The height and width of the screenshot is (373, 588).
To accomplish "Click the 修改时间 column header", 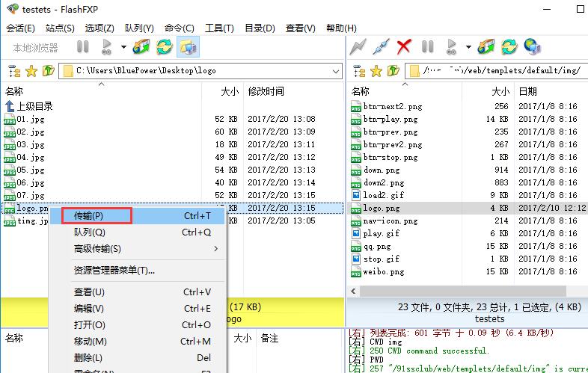I will (x=266, y=91).
